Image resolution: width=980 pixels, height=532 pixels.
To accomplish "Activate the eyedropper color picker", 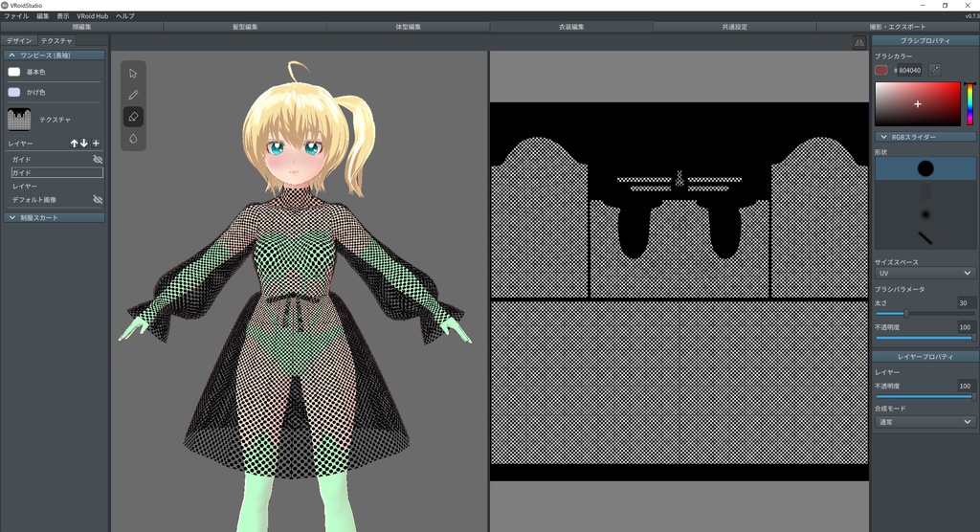I will coord(934,70).
